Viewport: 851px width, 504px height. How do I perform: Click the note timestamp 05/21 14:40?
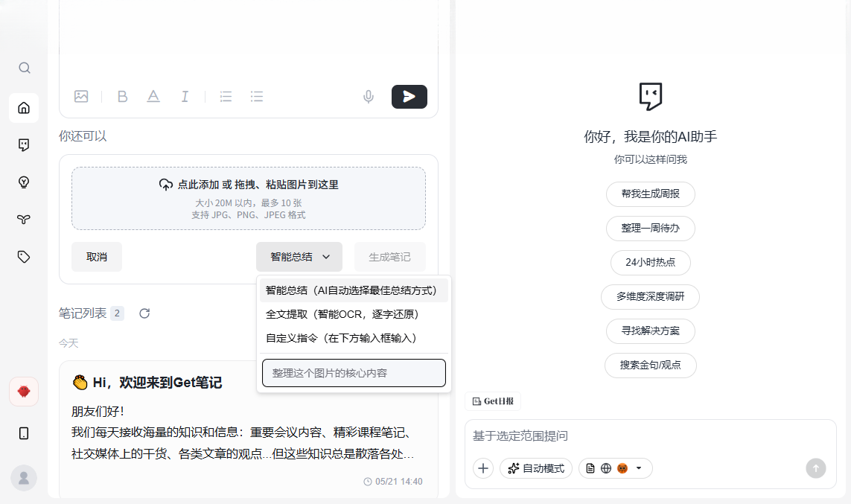pyautogui.click(x=393, y=481)
